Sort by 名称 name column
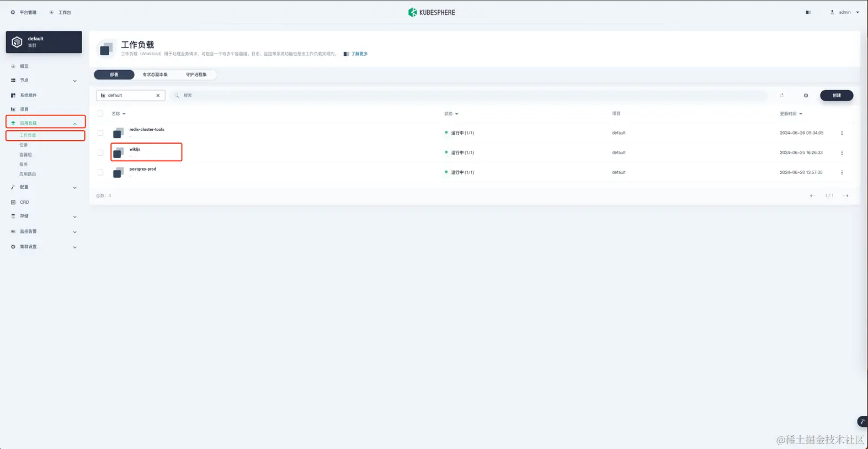Viewport: 868px width, 449px height. tap(118, 114)
